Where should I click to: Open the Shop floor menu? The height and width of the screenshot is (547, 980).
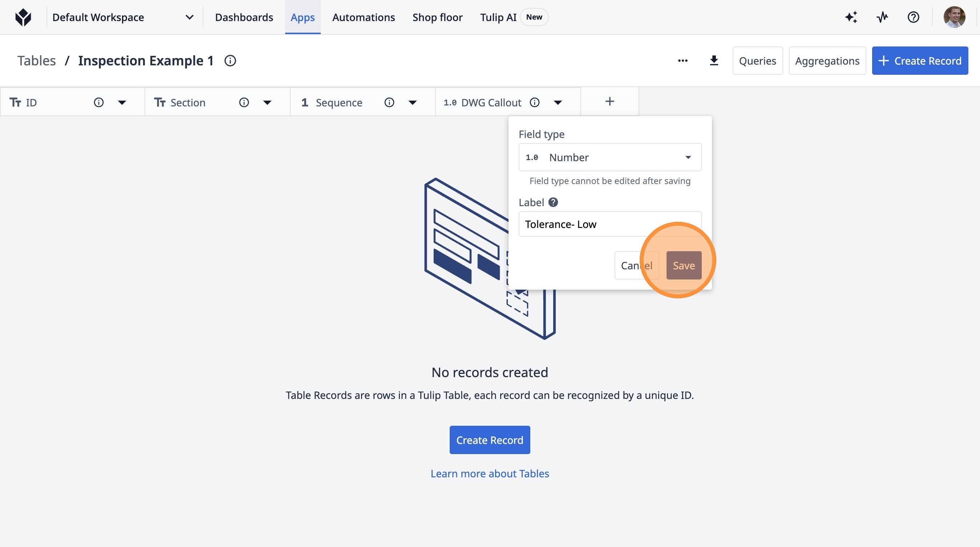pyautogui.click(x=437, y=17)
